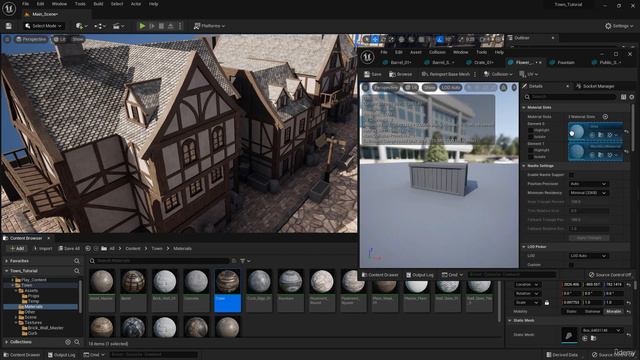The image size is (640, 360).
Task: Open the cinematics clapperboard icon menu
Action: [x=118, y=26]
